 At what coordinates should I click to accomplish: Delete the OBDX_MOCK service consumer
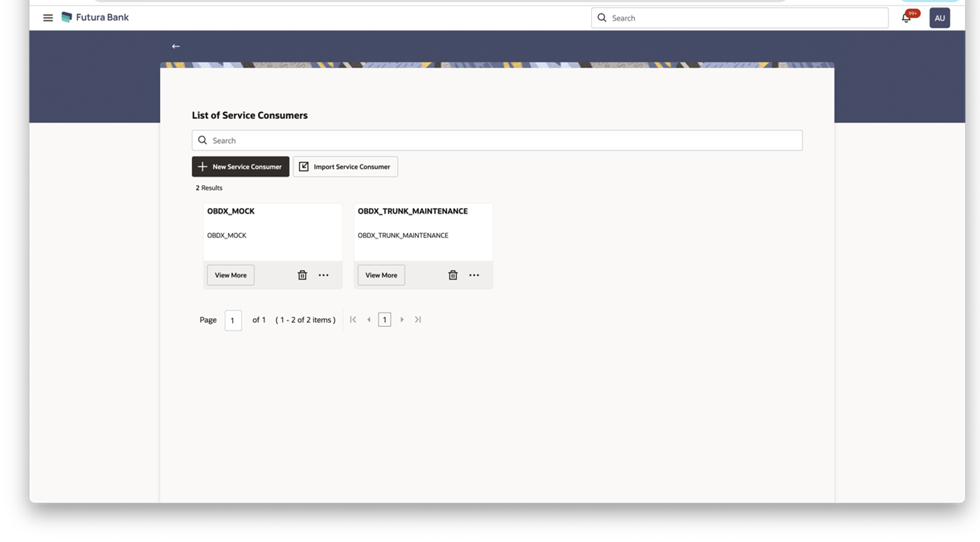coord(302,275)
